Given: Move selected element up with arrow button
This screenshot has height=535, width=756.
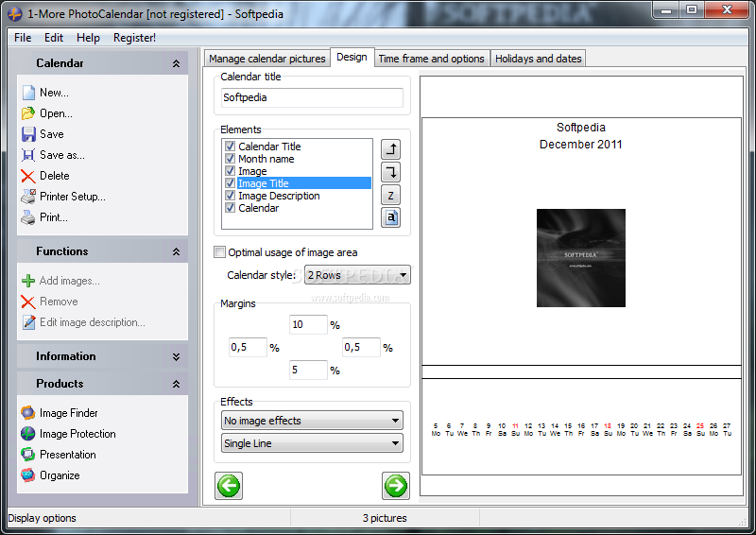Looking at the screenshot, I should click(390, 149).
